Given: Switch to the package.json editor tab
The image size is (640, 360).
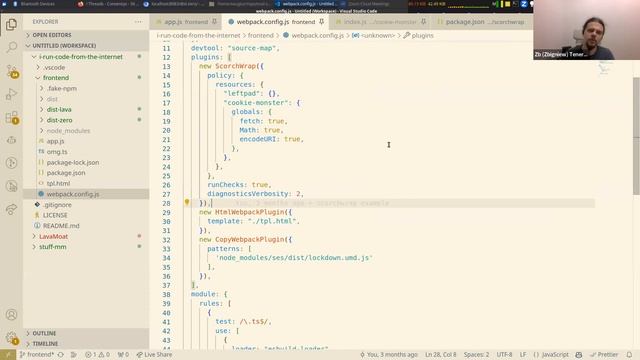Looking at the screenshot, I should click(482, 22).
